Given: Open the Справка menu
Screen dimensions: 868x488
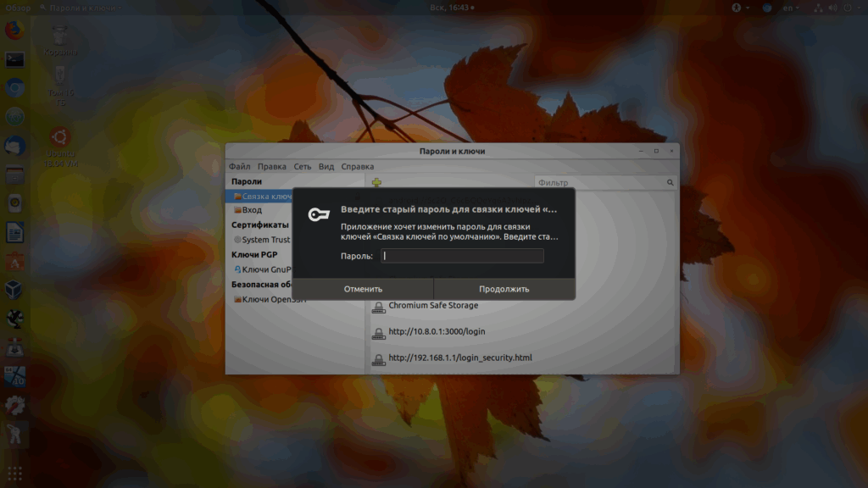Looking at the screenshot, I should (x=358, y=167).
